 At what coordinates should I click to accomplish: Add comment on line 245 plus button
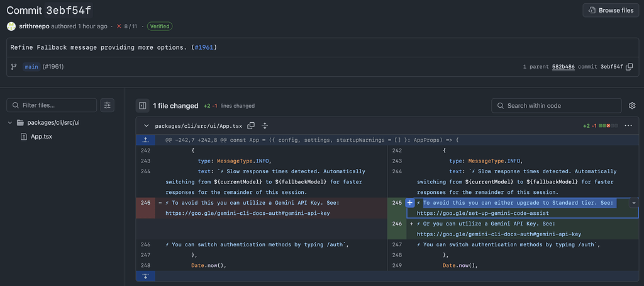click(409, 203)
